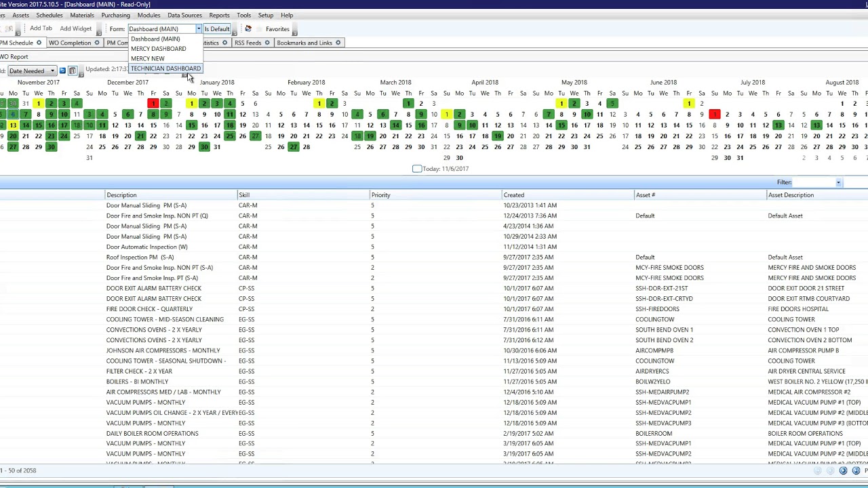The image size is (868, 488).
Task: Sort by the Priority column header
Action: tap(435, 195)
